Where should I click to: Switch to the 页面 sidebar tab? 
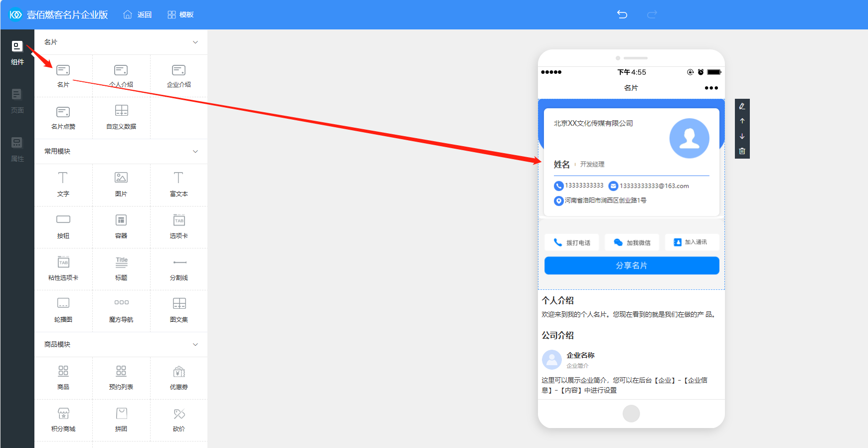coord(17,101)
